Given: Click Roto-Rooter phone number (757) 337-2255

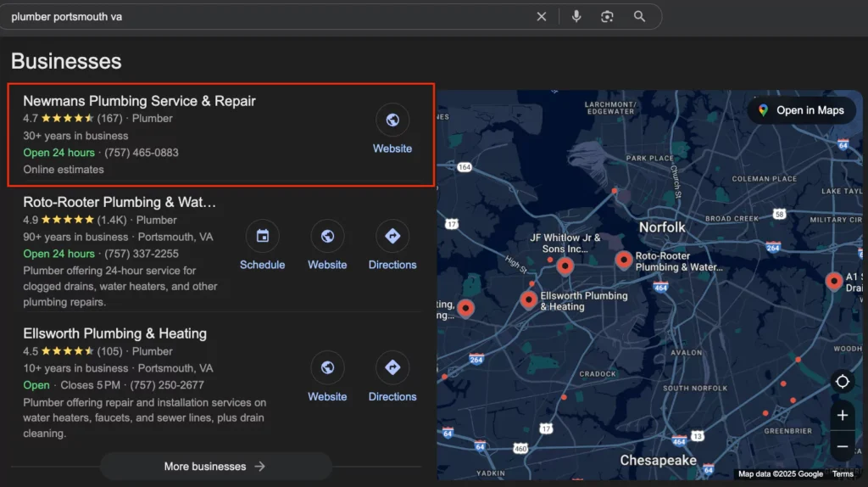Looking at the screenshot, I should point(142,254).
